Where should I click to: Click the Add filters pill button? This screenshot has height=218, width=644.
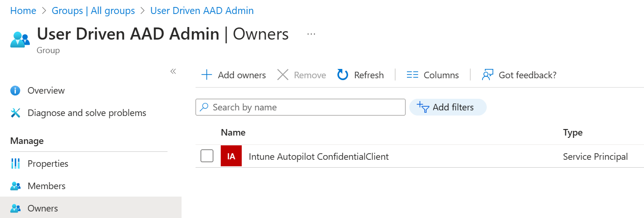(448, 107)
